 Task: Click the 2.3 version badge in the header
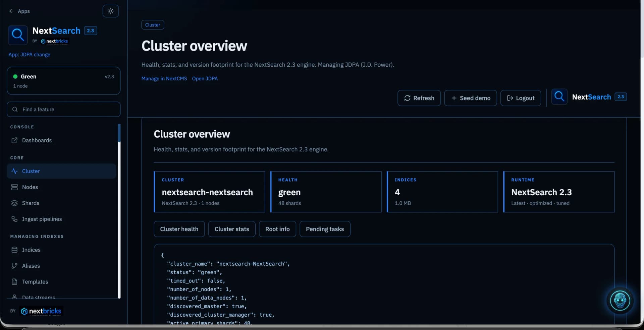621,97
